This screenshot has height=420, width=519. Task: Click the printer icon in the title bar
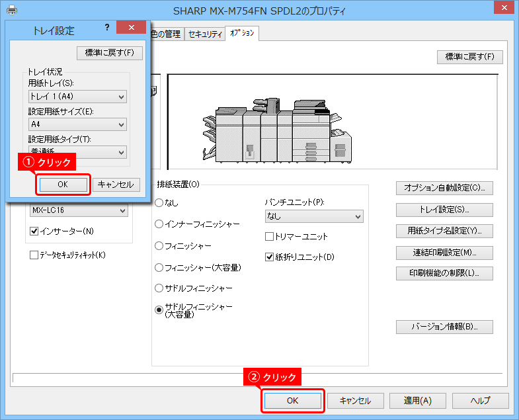[x=12, y=10]
